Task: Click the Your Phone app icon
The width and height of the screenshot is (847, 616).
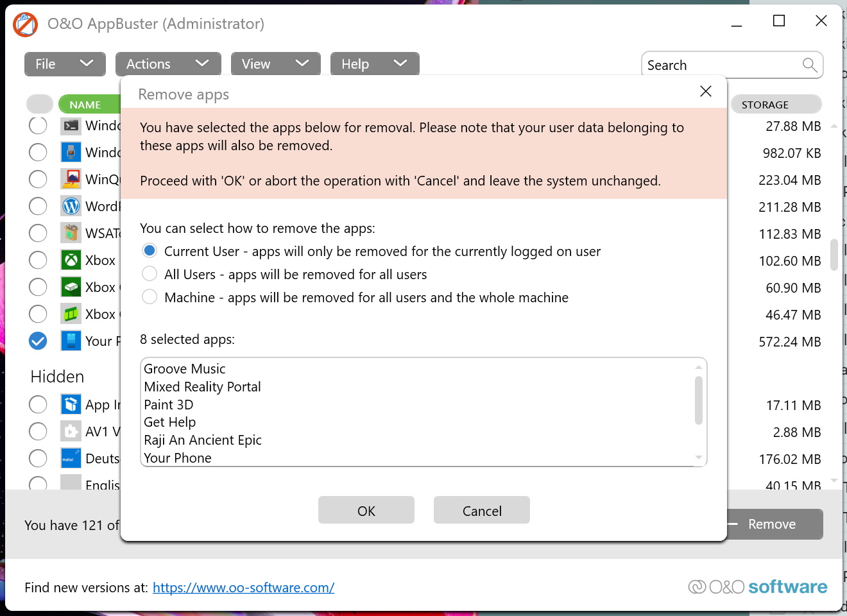Action: pyautogui.click(x=71, y=341)
